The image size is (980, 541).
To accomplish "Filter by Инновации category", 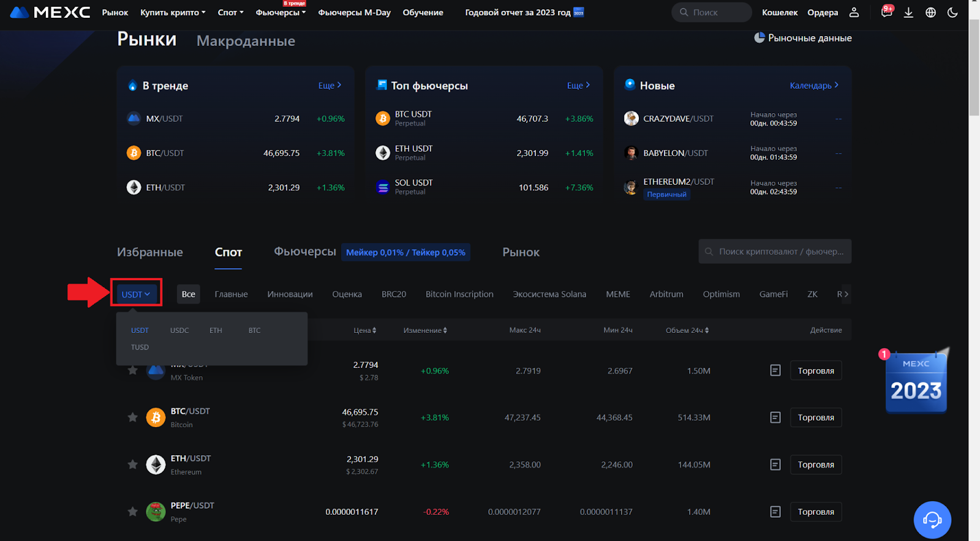I will coord(290,294).
